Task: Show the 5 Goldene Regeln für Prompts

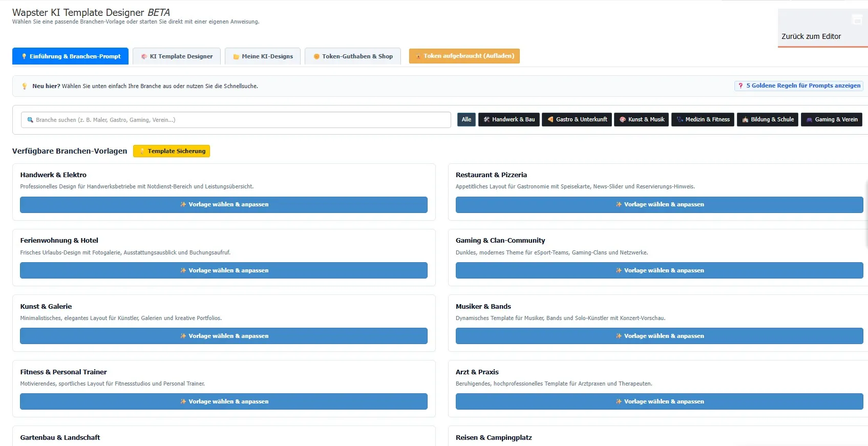Action: click(799, 86)
